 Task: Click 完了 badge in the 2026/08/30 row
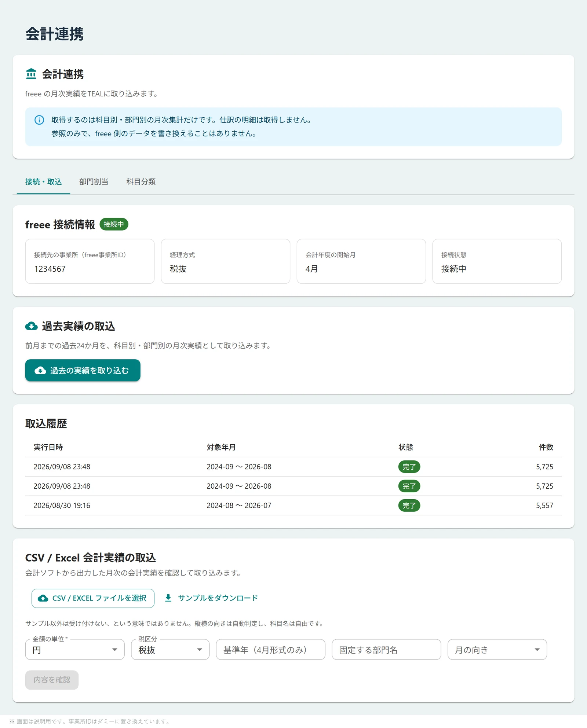[409, 505]
